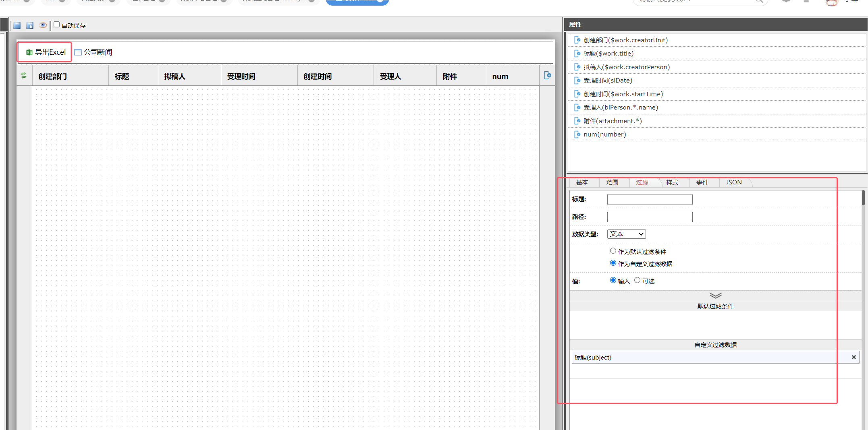Screen dimensions: 868x430
Task: Click the 路径 input field
Action: coord(650,217)
